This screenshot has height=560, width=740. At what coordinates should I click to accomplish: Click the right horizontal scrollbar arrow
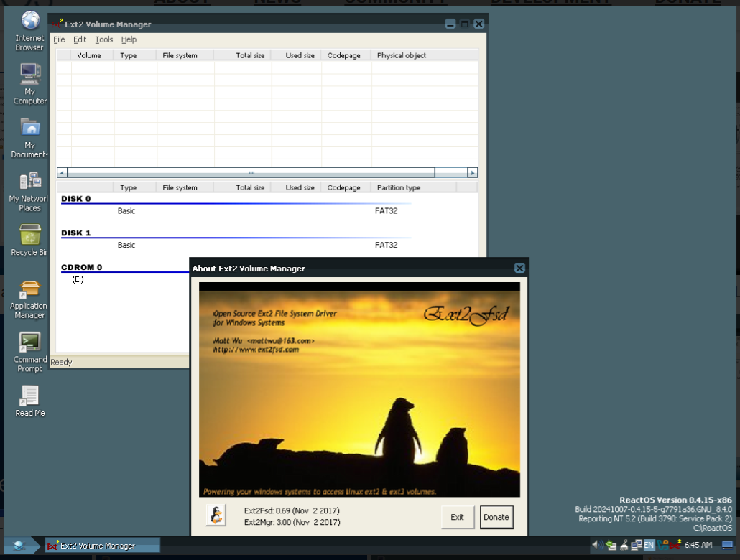(473, 172)
